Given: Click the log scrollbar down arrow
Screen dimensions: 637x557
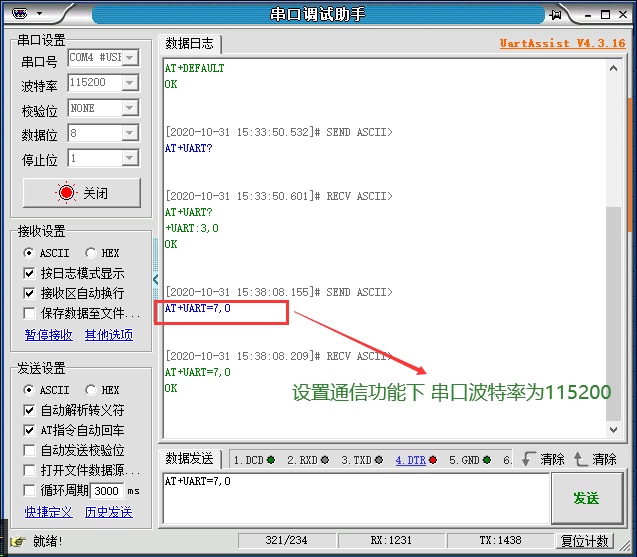Looking at the screenshot, I should 613,429.
